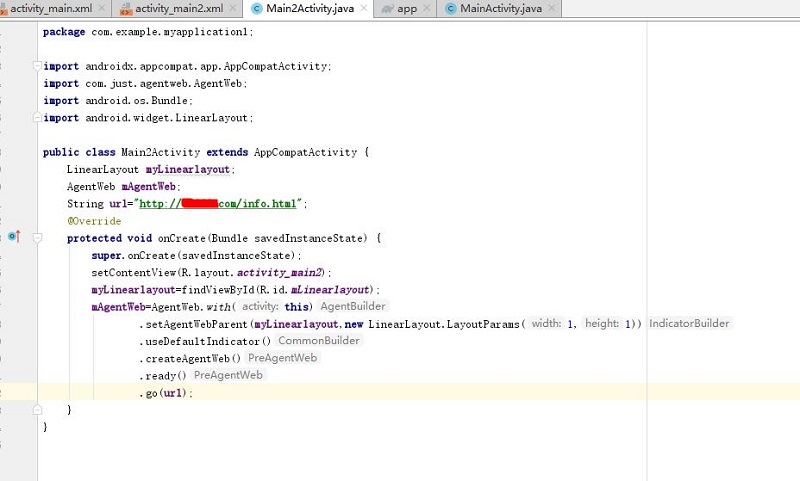The width and height of the screenshot is (800, 481).
Task: Close the activity_main.xml tab
Action: click(x=102, y=8)
